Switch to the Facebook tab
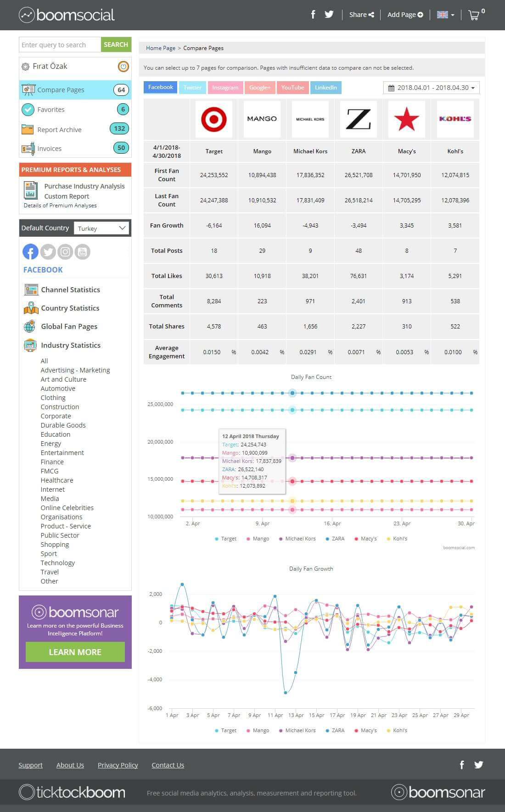Screen dimensions: 505x812 click(x=161, y=87)
